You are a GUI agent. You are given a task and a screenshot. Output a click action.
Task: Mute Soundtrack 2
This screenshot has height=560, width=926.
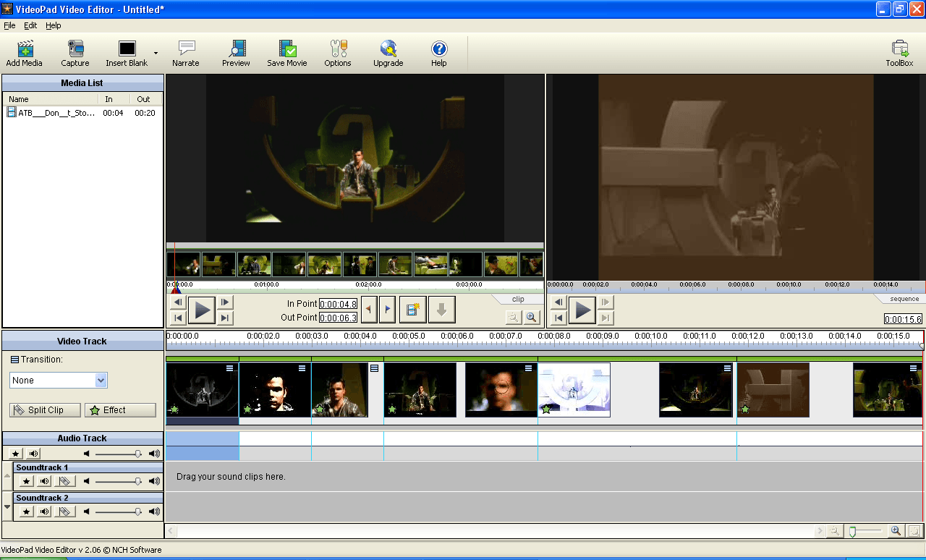click(45, 512)
